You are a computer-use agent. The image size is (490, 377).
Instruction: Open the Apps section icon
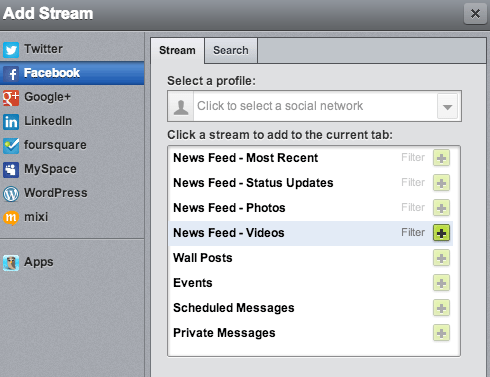pos(11,263)
